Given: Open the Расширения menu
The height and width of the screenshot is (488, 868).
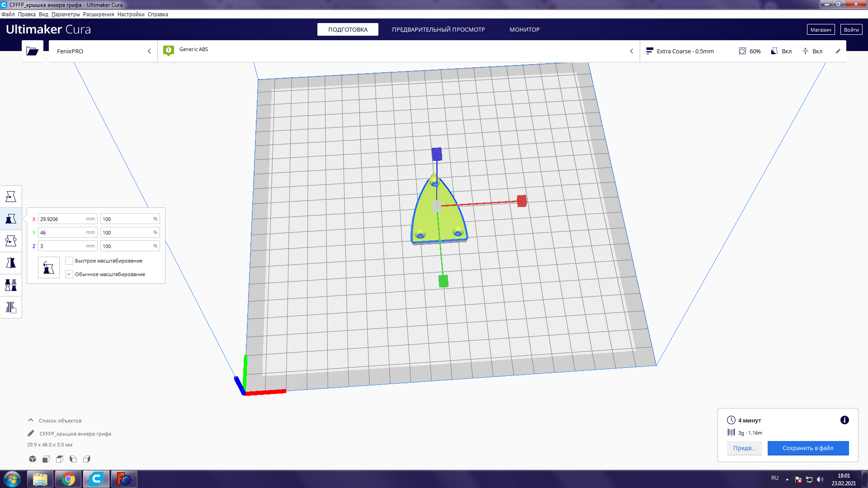Looking at the screenshot, I should 99,14.
